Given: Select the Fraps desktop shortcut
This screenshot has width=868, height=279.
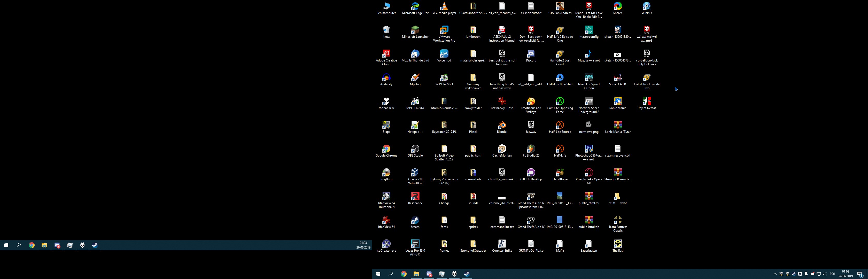Looking at the screenshot, I should pyautogui.click(x=386, y=127).
